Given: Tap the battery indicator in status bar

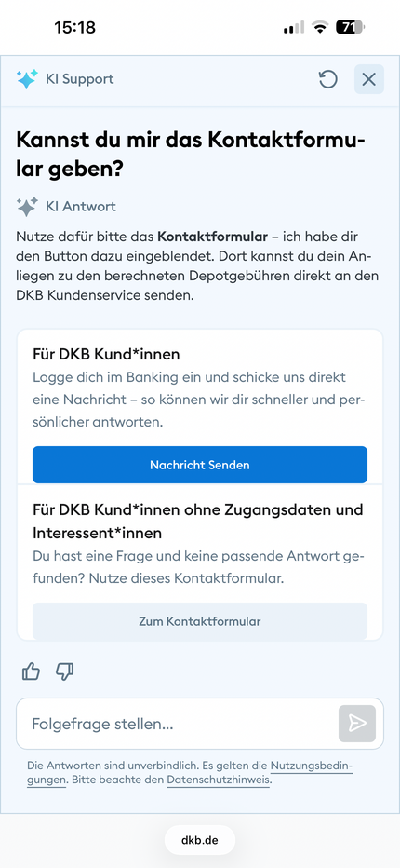Looking at the screenshot, I should point(350,27).
